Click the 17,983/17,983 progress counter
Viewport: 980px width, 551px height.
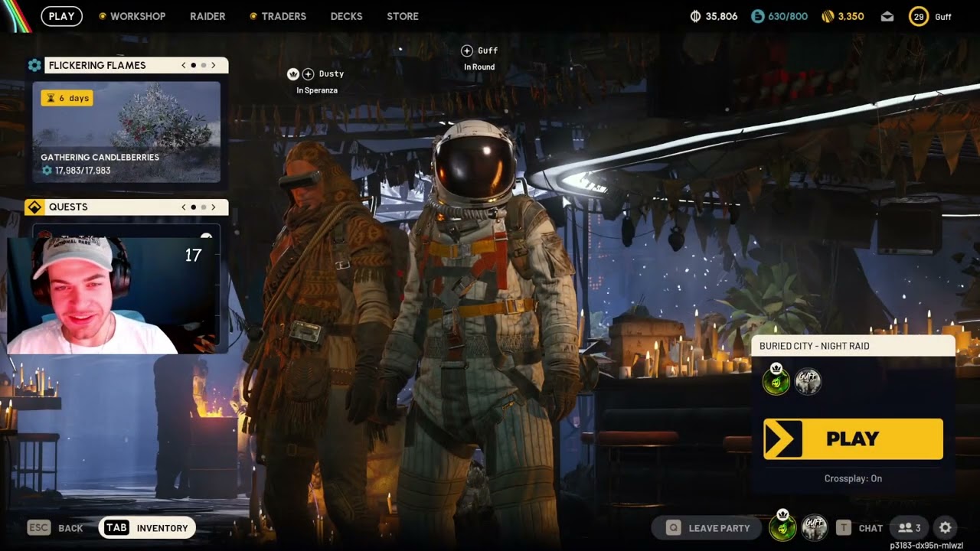[83, 171]
